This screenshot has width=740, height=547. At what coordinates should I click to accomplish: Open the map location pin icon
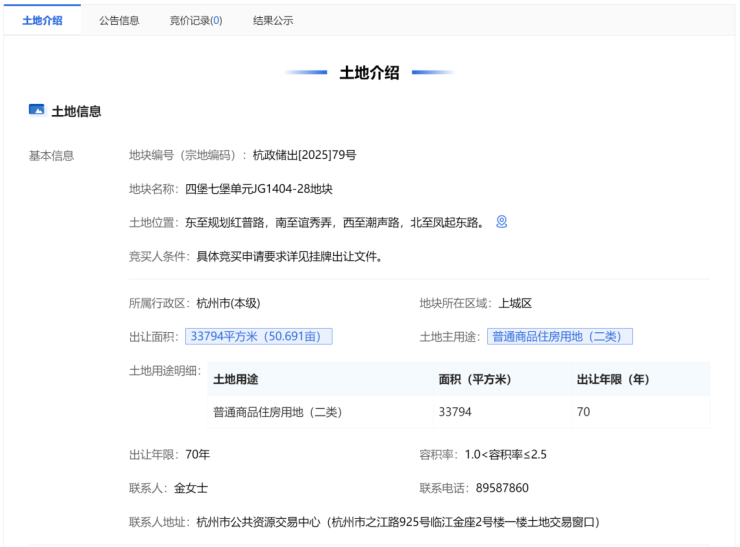click(502, 221)
